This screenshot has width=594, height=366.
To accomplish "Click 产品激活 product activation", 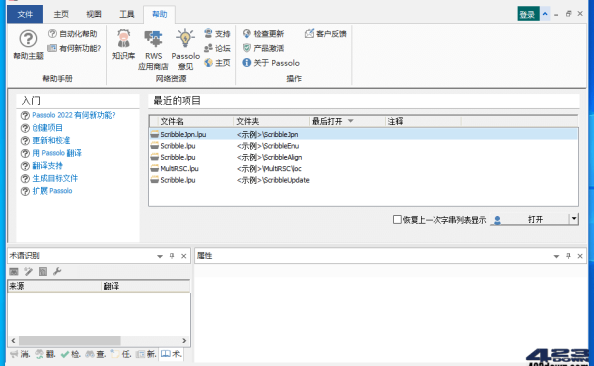I will 263,48.
